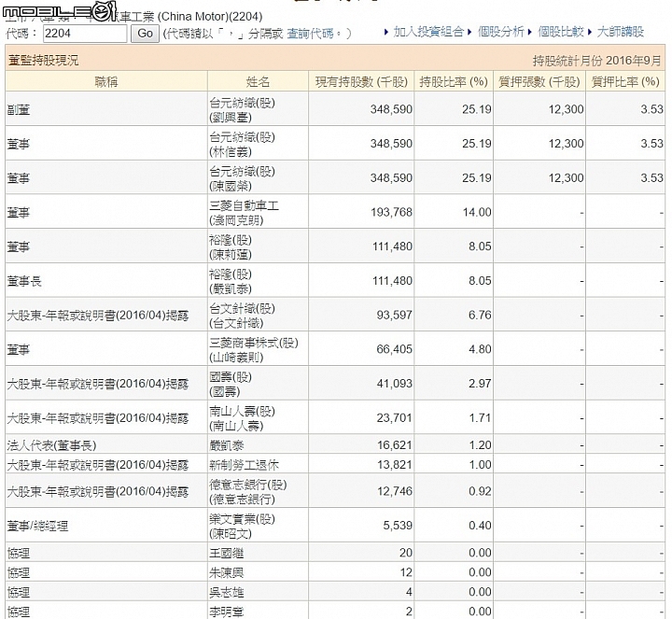Open the 個股比較 link
The height and width of the screenshot is (619, 672).
tap(561, 32)
